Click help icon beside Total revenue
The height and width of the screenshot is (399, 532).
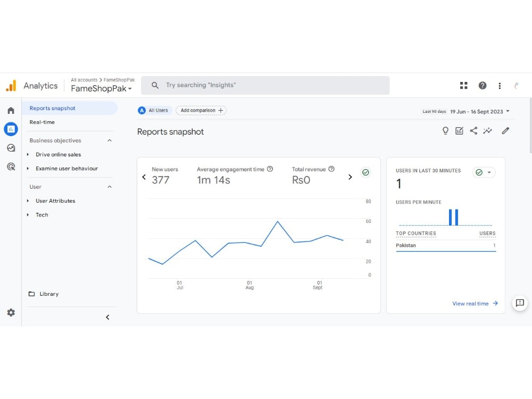pos(331,169)
